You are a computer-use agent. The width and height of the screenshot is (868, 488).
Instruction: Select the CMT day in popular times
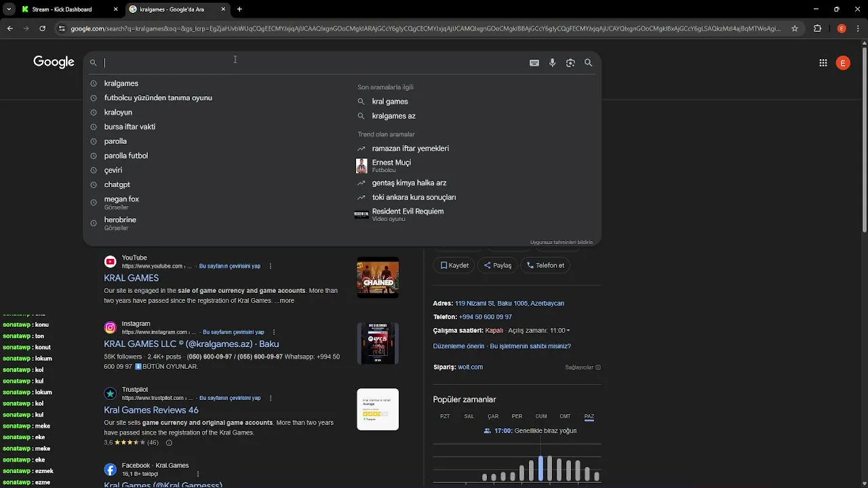tap(565, 416)
